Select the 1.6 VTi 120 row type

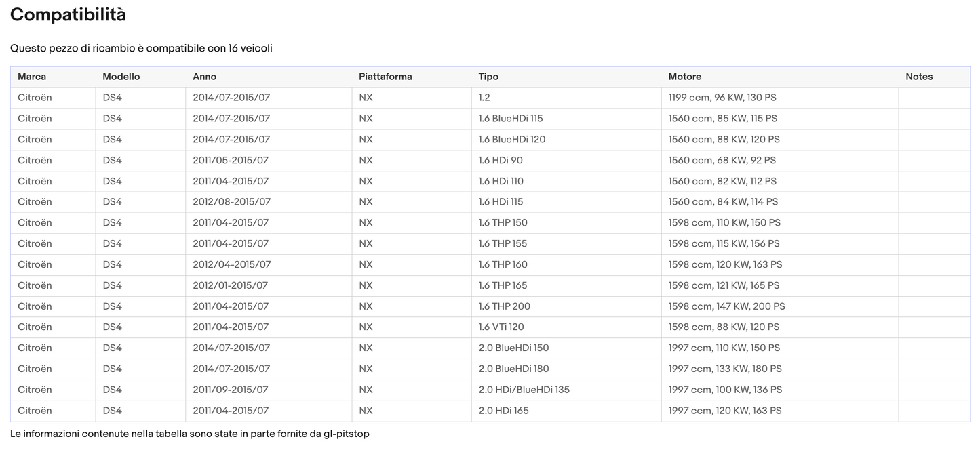point(501,327)
